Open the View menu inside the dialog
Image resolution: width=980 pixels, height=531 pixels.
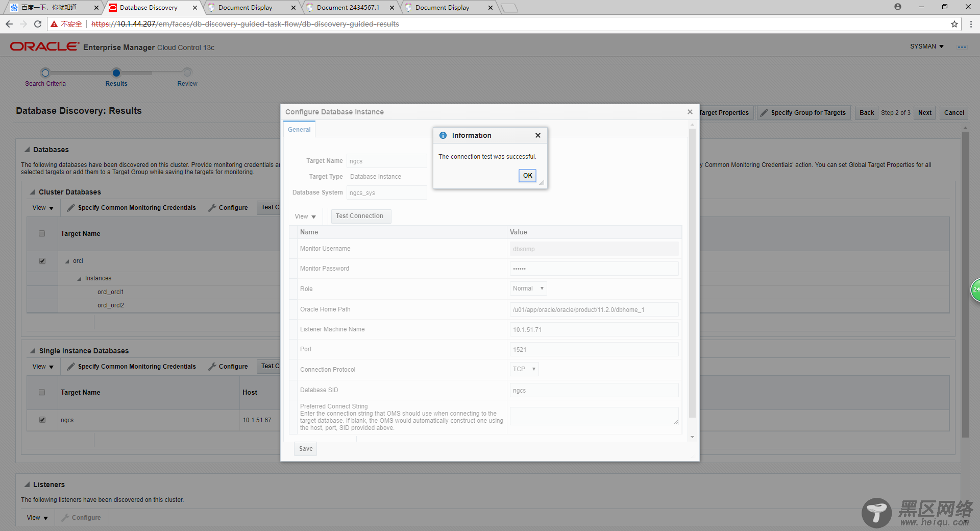(x=305, y=216)
